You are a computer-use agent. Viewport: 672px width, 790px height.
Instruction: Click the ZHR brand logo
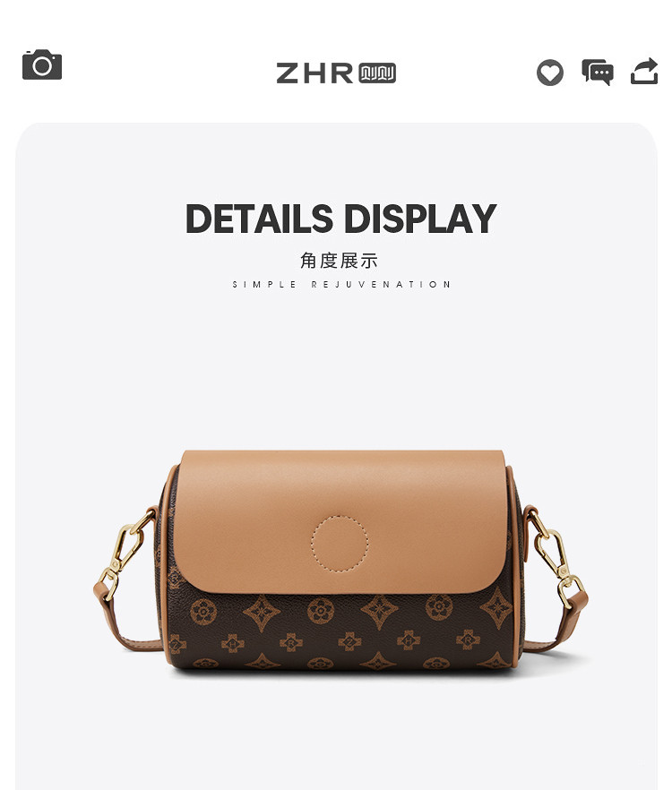pos(314,73)
